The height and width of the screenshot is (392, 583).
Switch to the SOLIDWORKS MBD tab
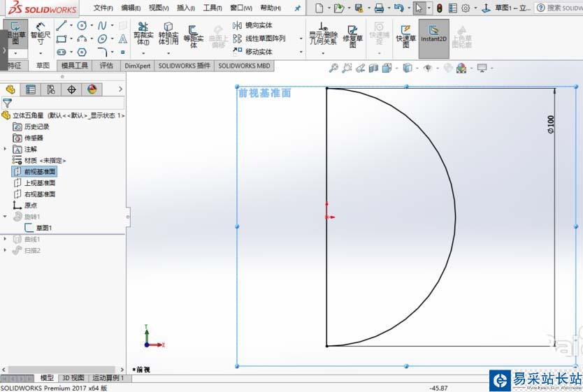click(244, 66)
